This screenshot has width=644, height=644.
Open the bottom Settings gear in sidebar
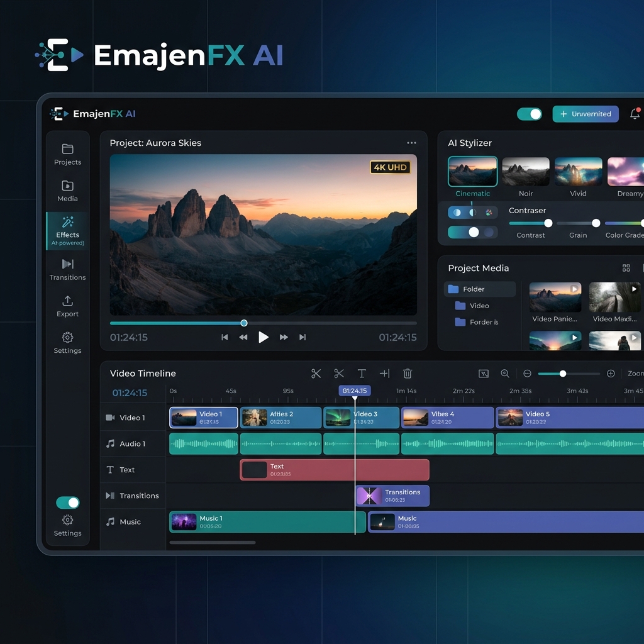pos(67,526)
